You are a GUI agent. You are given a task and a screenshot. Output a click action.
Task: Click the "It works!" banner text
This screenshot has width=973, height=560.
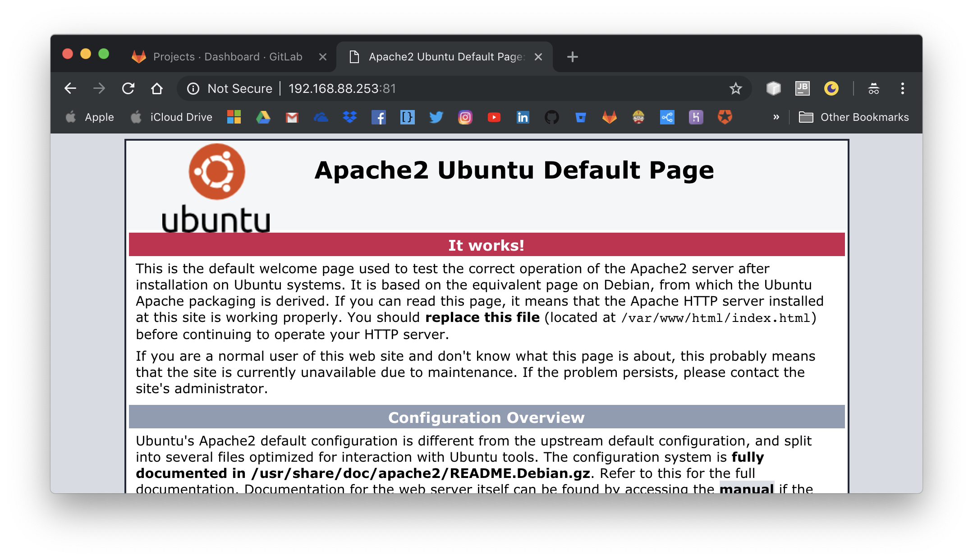pyautogui.click(x=486, y=245)
